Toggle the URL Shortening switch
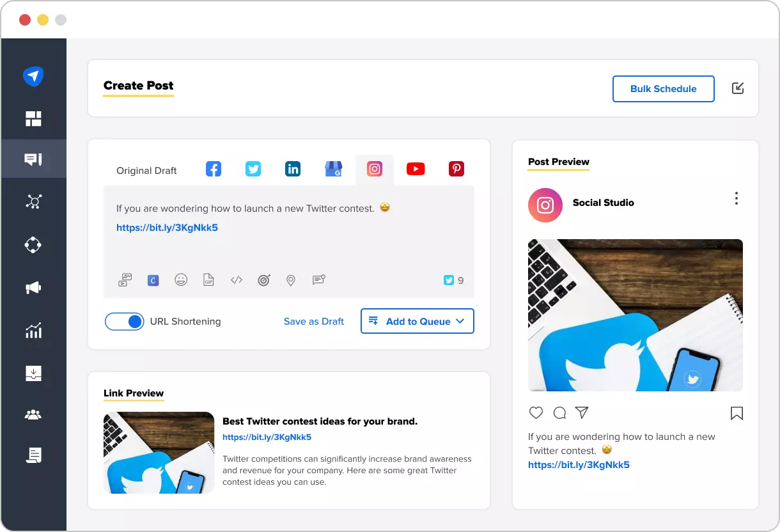The width and height of the screenshot is (780, 532). (124, 322)
